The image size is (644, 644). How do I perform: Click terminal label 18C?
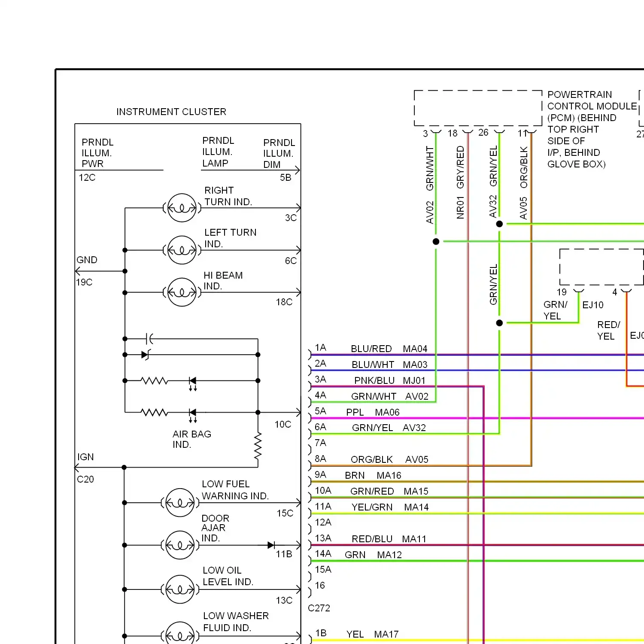click(284, 302)
